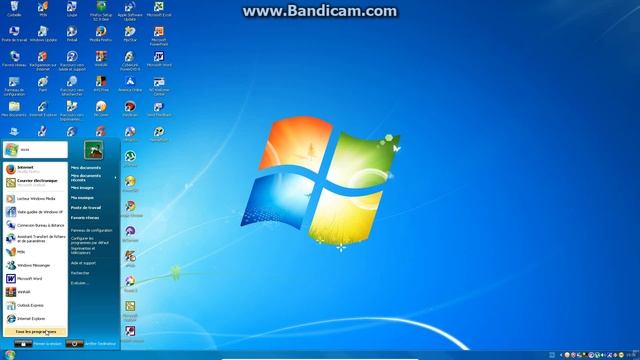The image size is (640, 360).
Task: Click Fermer la session button
Action: (38, 344)
